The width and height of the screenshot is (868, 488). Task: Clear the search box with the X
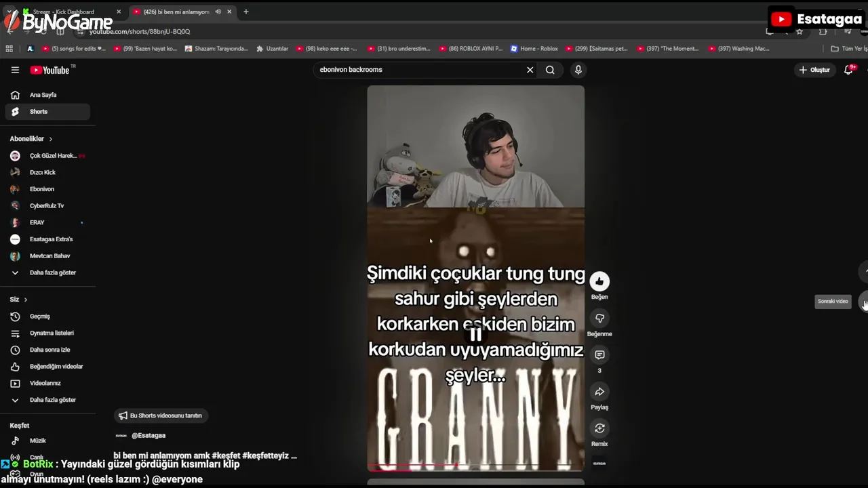coord(530,70)
